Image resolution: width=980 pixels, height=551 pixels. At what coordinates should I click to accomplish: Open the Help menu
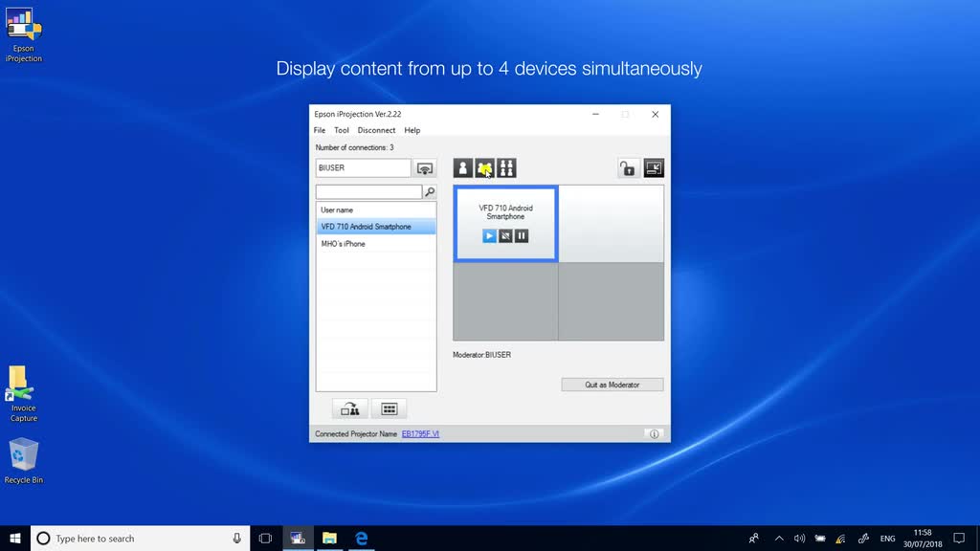pos(412,130)
